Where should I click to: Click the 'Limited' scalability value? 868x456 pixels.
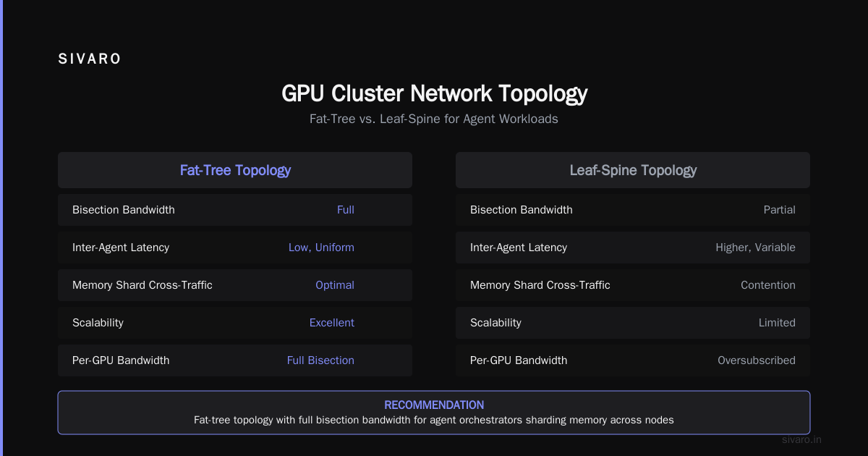[x=777, y=323]
